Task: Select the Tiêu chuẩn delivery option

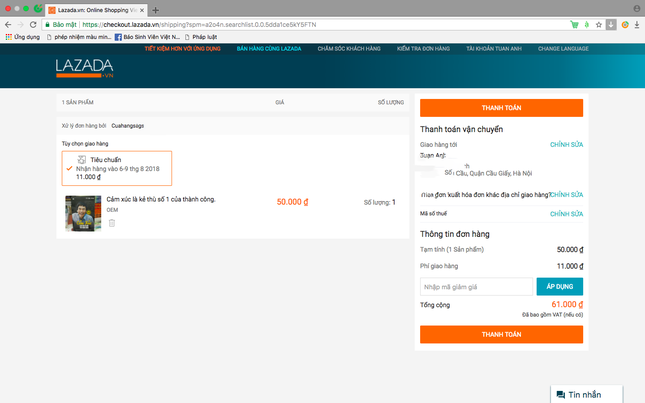Action: [117, 168]
